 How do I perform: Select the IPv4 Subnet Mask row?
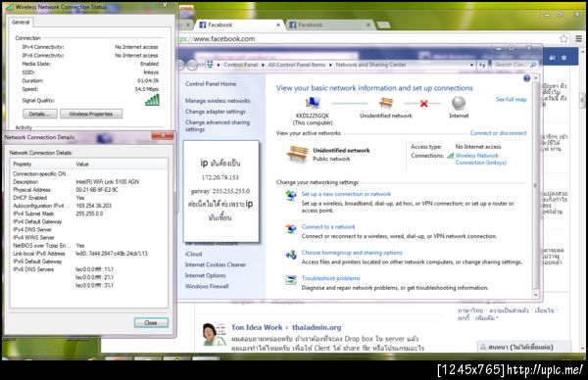88,214
